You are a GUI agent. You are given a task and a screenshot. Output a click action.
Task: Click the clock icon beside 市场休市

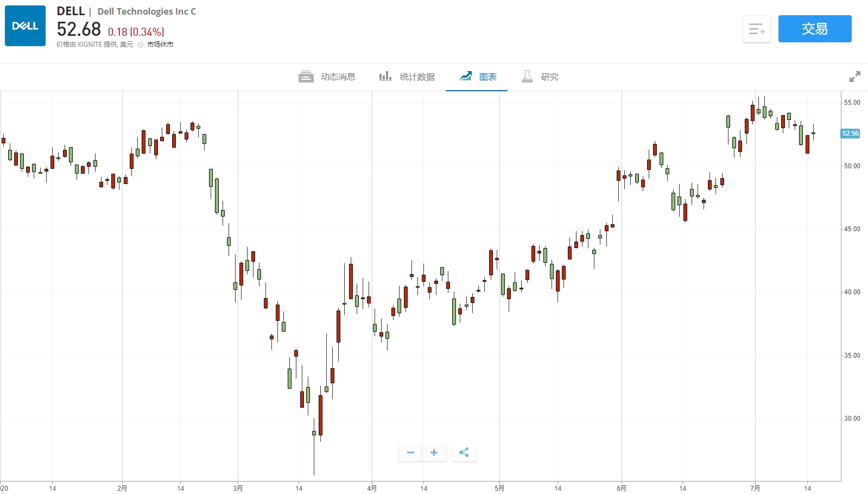click(x=141, y=45)
